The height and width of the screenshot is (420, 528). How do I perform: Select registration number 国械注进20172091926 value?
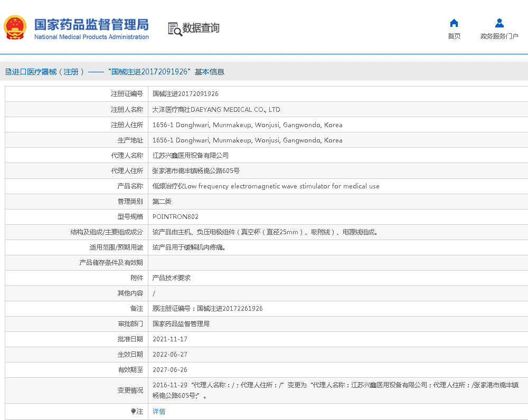click(185, 93)
